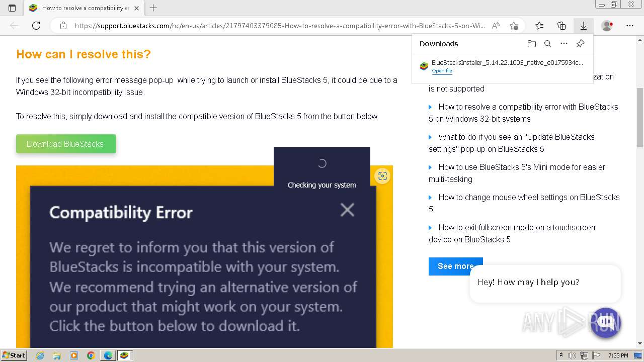
Task: Open article on BlueStacks 5 on Windows 32-bit systems
Action: [523, 113]
